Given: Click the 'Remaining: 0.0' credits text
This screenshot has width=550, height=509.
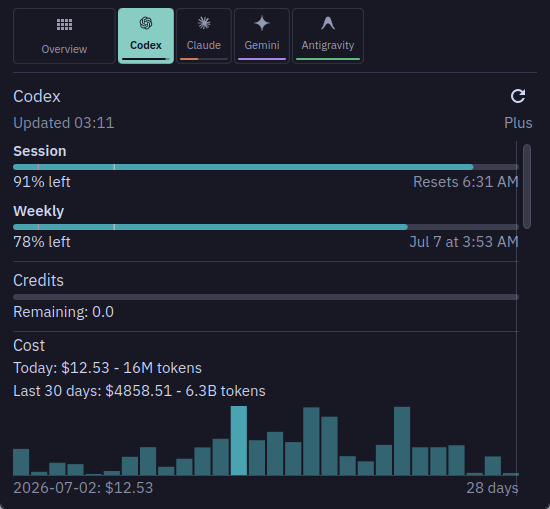Looking at the screenshot, I should pyautogui.click(x=63, y=312).
